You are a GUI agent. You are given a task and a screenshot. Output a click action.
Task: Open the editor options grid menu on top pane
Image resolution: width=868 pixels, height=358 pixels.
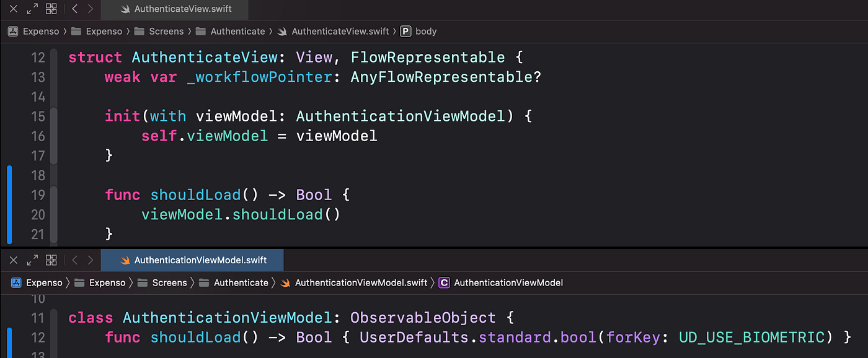coord(51,9)
